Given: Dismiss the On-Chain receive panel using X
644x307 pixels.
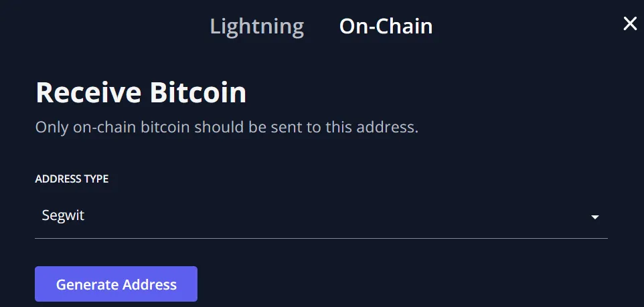Looking at the screenshot, I should point(630,24).
